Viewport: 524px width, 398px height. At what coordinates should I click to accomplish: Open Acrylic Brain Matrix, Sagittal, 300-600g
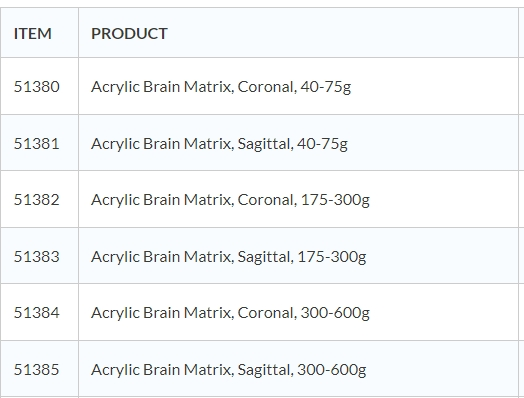229,370
